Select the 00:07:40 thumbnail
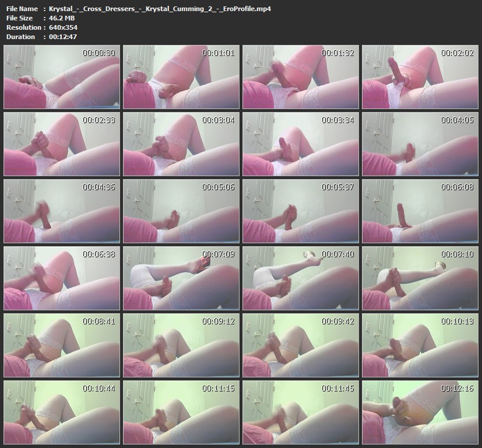The image size is (482, 448). [300, 278]
